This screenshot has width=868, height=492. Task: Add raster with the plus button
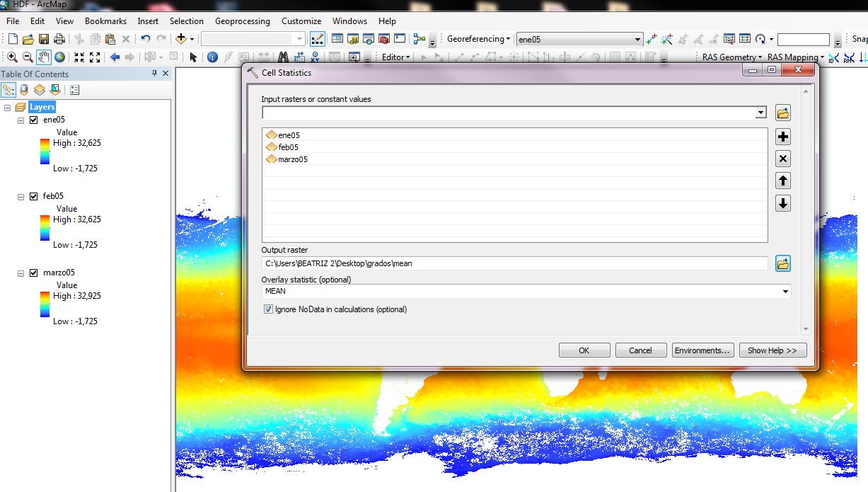783,137
